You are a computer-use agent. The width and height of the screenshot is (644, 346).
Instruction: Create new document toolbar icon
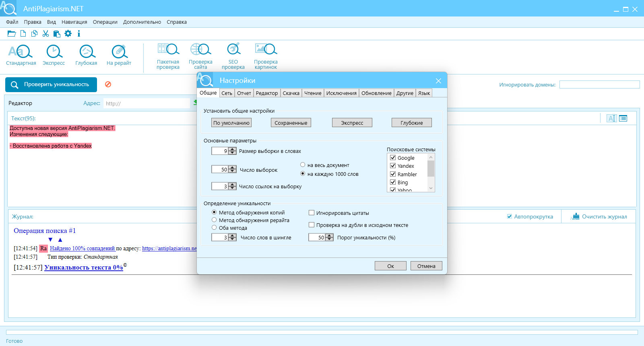(x=23, y=34)
